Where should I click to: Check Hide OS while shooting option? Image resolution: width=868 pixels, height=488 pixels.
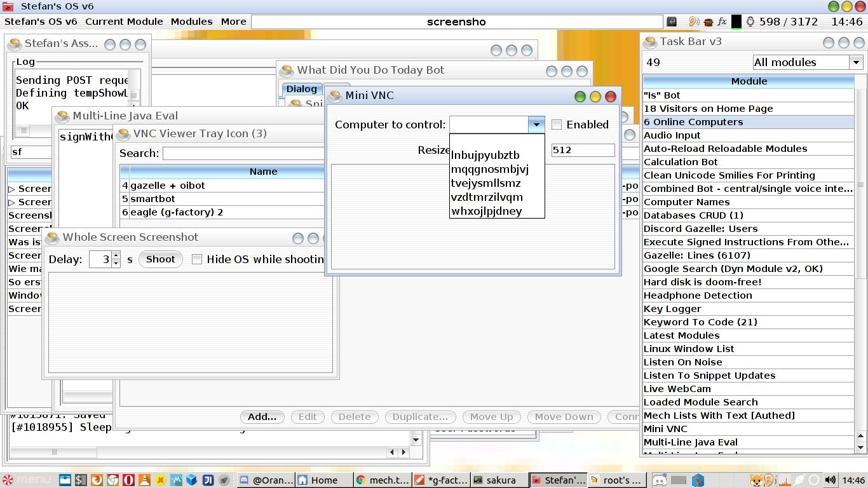197,259
